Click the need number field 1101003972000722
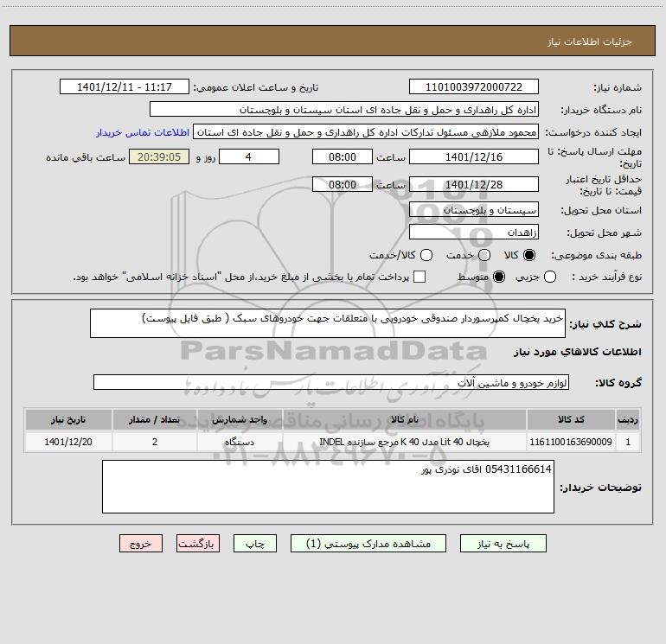 click(474, 87)
